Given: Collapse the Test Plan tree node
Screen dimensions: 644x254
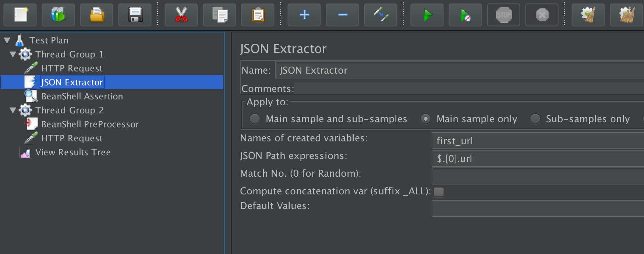Looking at the screenshot, I should point(7,40).
